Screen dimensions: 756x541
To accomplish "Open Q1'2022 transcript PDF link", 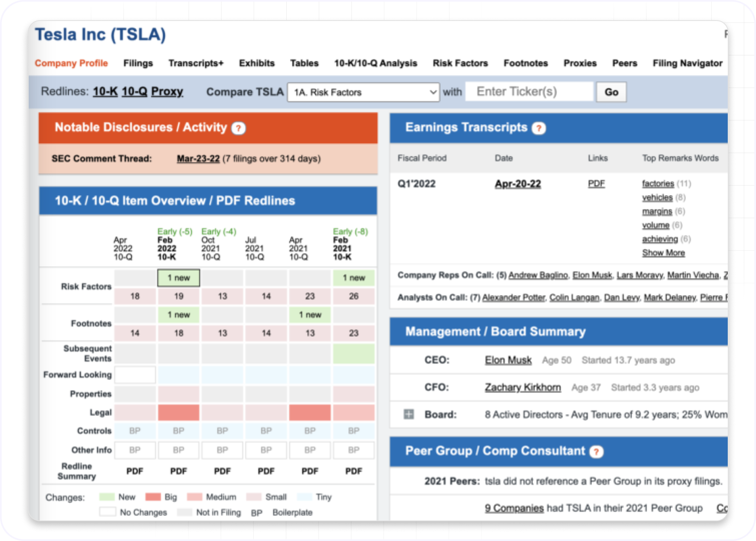I will click(x=596, y=184).
